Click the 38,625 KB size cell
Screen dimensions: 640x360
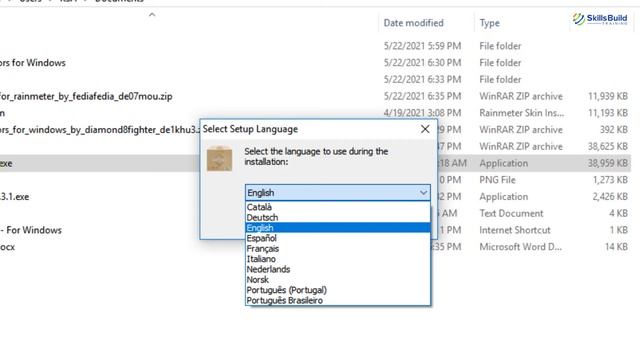(608, 147)
